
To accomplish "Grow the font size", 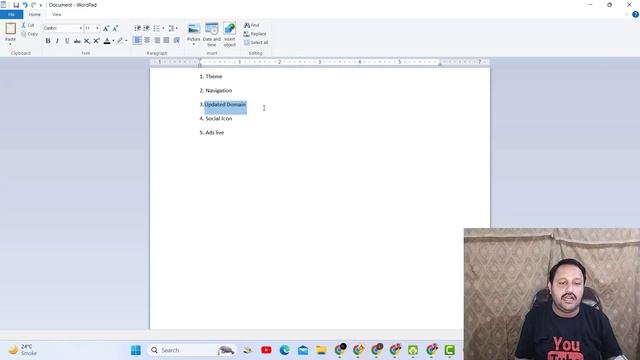I will click(x=106, y=28).
